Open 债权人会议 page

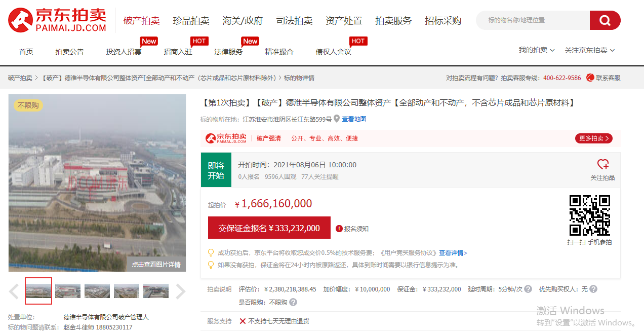(x=333, y=52)
